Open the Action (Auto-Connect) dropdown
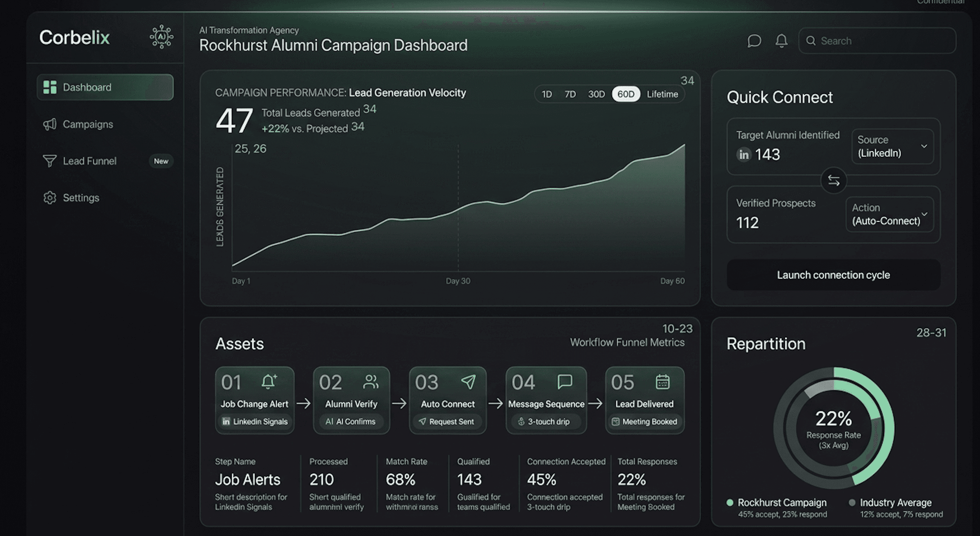 coord(889,214)
